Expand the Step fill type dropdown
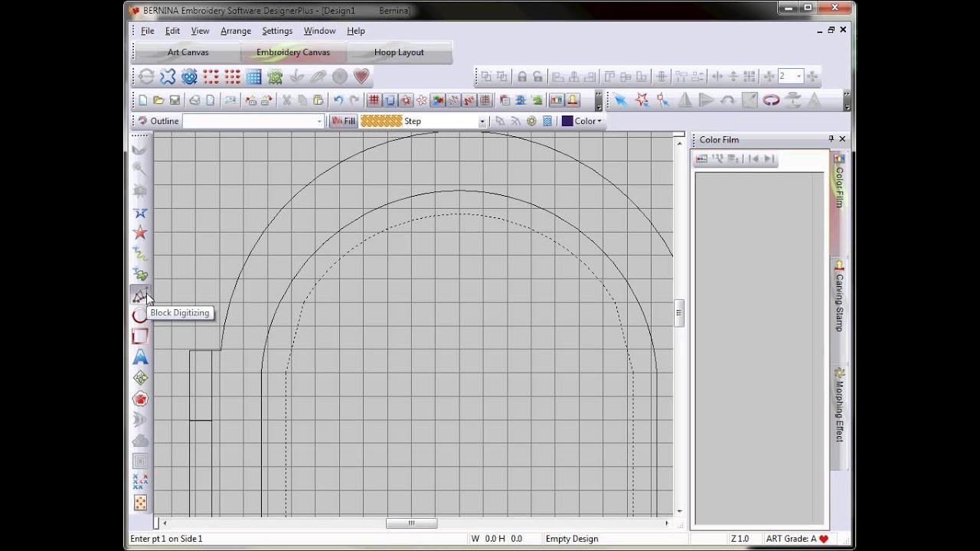The height and width of the screenshot is (551, 980). (x=482, y=122)
